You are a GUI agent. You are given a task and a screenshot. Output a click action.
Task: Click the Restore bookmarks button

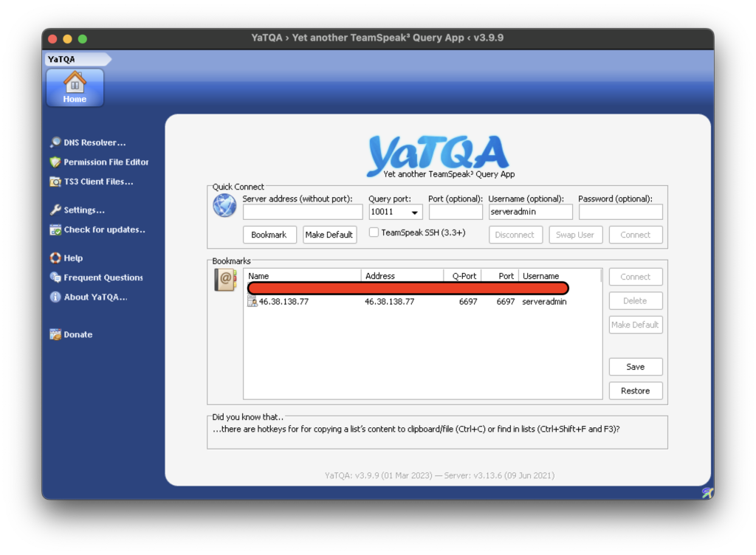636,390
